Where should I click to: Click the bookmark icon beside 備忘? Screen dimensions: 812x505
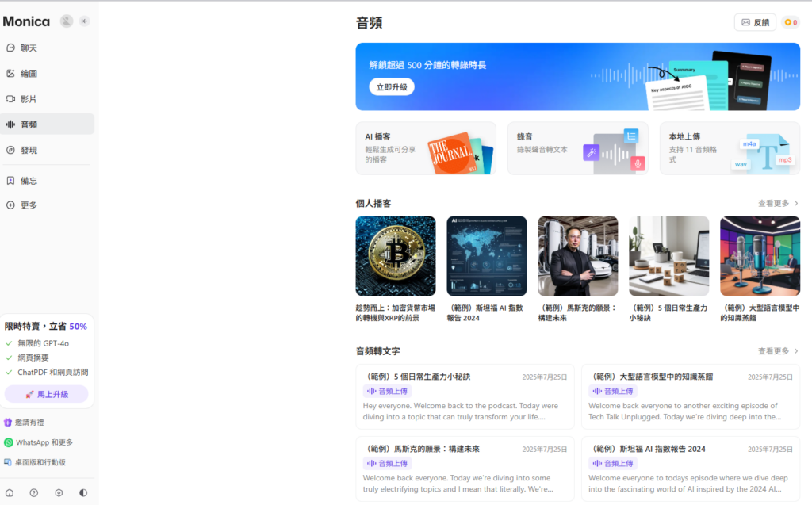point(10,181)
